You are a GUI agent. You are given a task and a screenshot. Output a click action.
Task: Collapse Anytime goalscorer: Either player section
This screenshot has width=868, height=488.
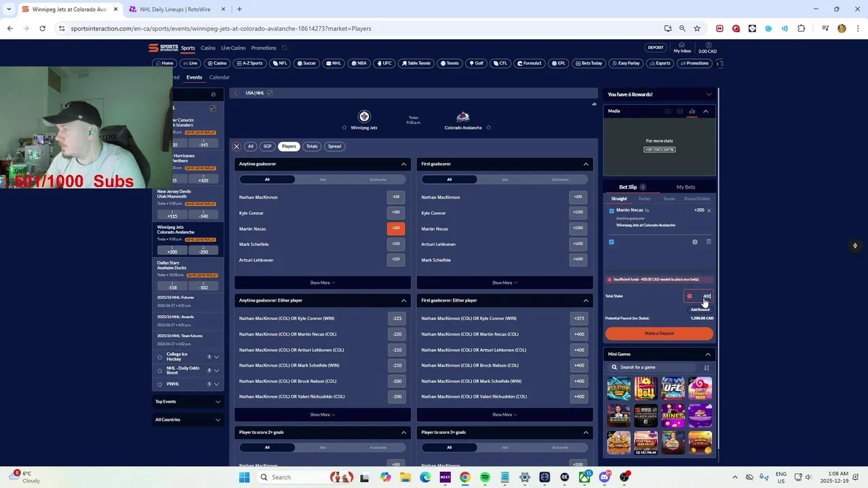[x=403, y=300]
